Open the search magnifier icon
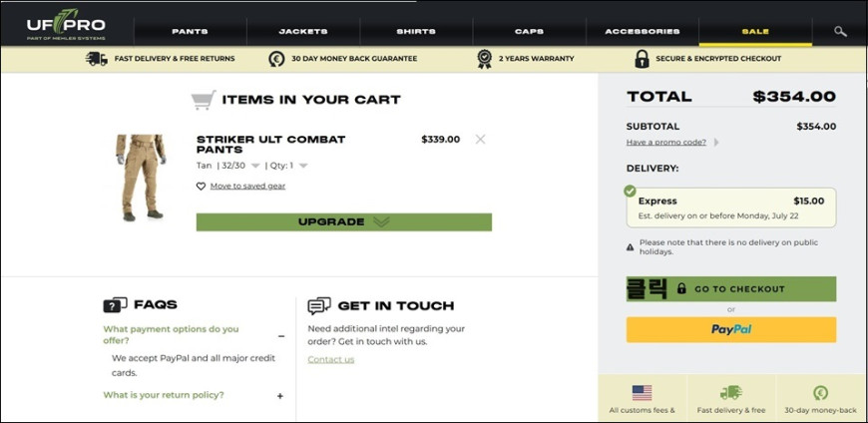Viewport: 868px width, 423px height. pyautogui.click(x=840, y=32)
